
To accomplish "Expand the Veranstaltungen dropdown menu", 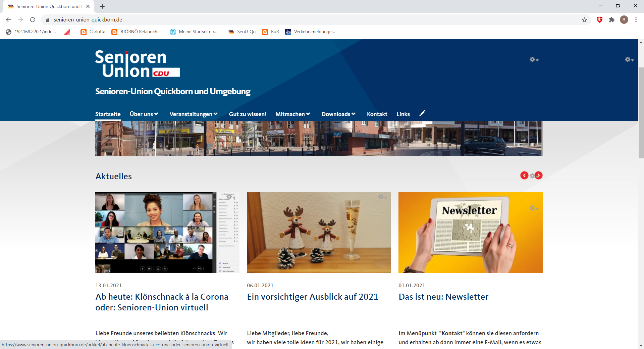I will click(194, 114).
